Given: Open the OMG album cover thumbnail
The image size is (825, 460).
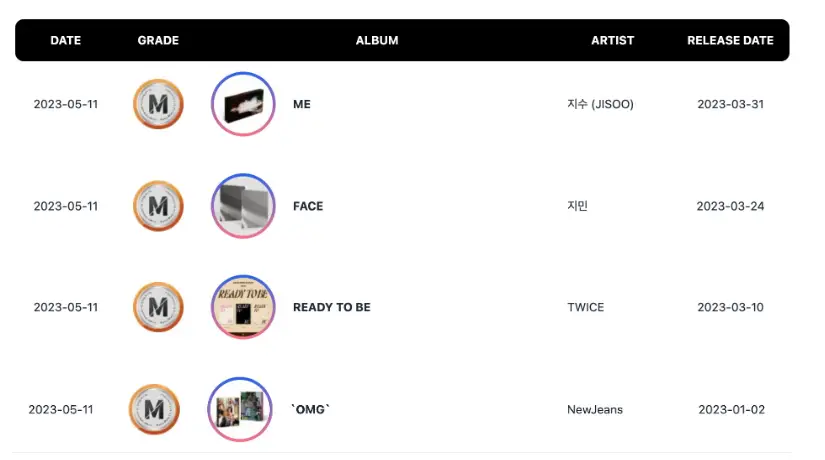Looking at the screenshot, I should click(239, 409).
